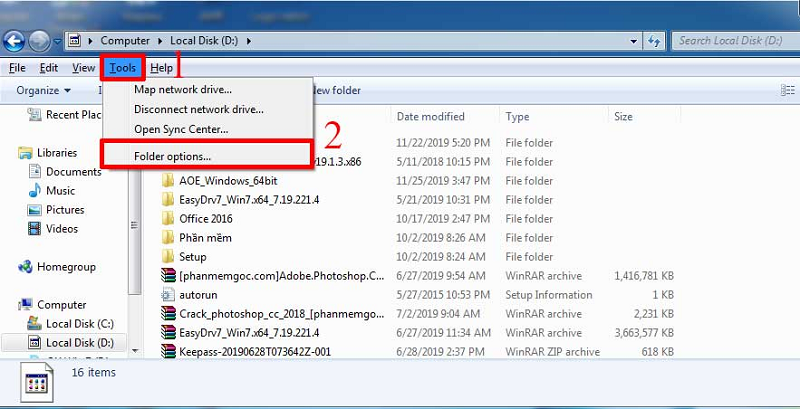
Task: Sort files by Date modified column header
Action: [431, 117]
